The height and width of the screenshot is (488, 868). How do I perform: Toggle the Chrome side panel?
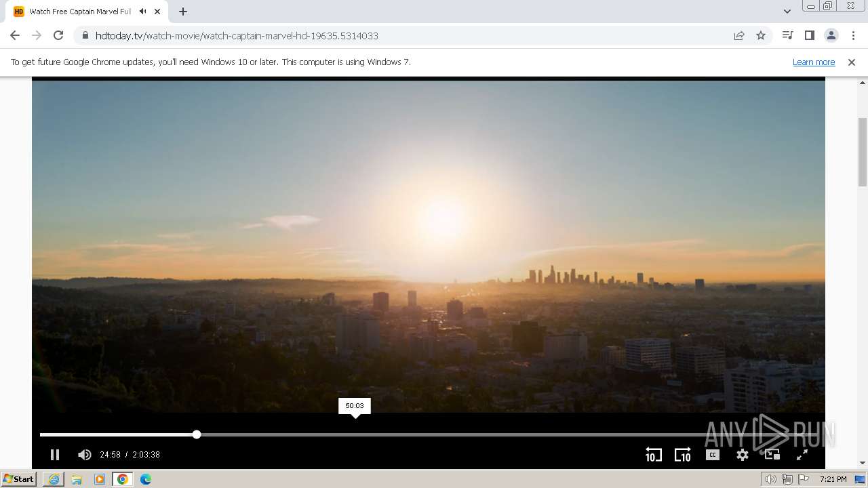click(x=809, y=35)
